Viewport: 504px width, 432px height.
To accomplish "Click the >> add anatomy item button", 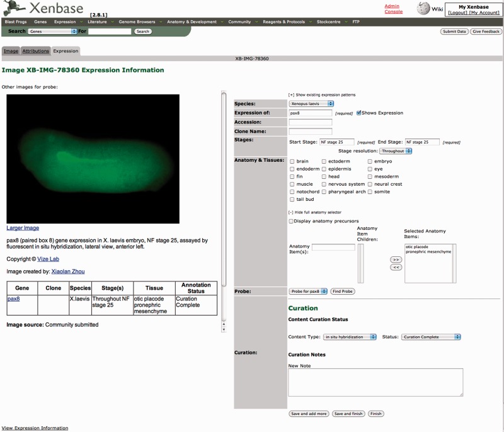I will [x=396, y=259].
